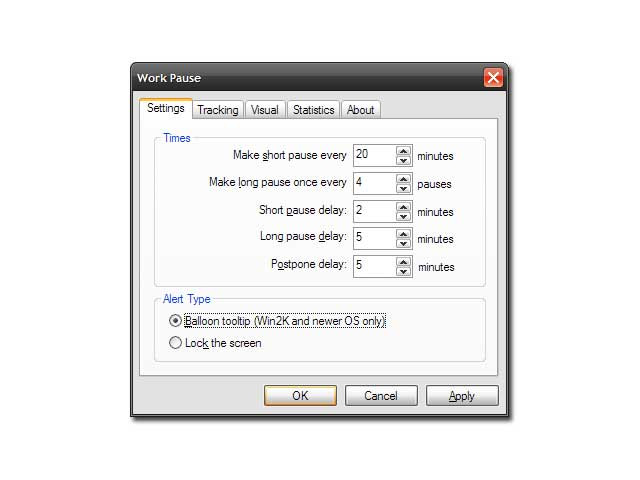Increase Postpone delay with up arrow

403,262
